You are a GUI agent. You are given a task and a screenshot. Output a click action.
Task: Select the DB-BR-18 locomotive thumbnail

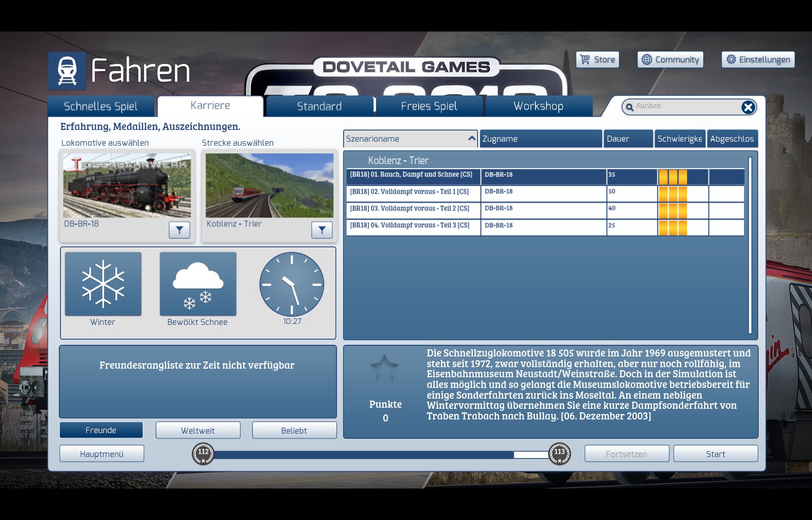coord(127,185)
